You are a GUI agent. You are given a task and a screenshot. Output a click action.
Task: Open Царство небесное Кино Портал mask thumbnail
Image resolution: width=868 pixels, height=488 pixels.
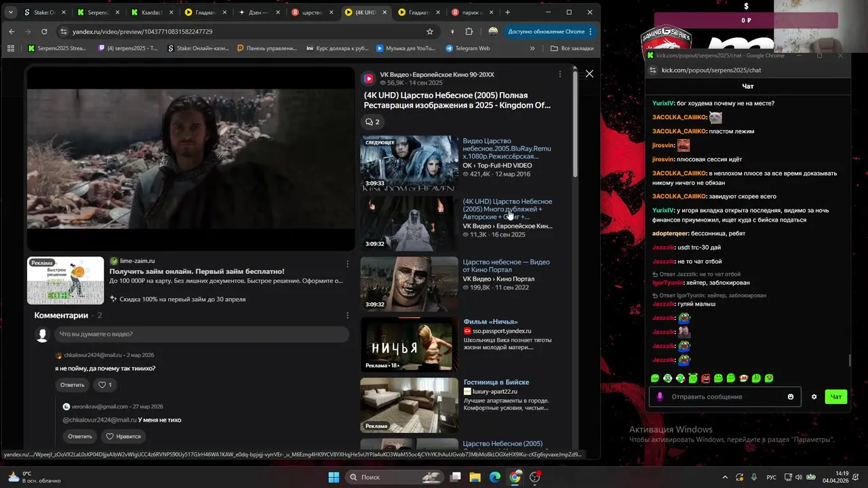[x=409, y=284]
